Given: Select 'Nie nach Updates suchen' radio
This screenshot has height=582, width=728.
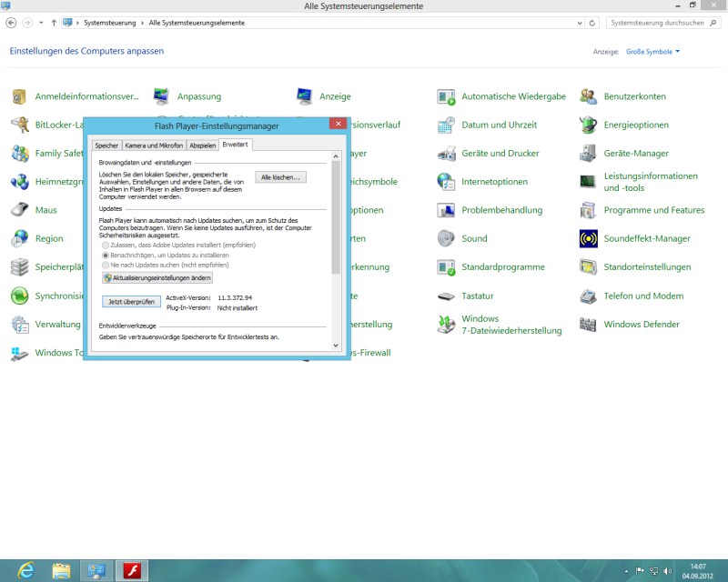Looking at the screenshot, I should [x=106, y=265].
